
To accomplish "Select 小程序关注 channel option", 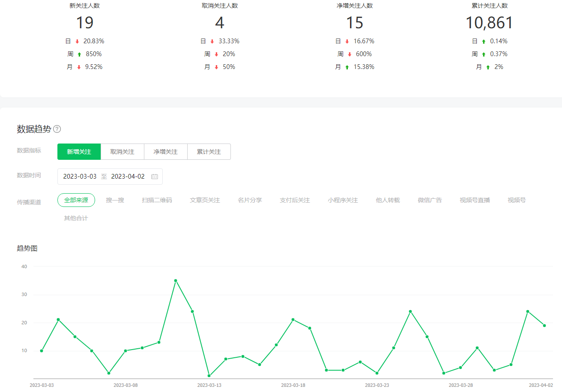I will pos(343,200).
